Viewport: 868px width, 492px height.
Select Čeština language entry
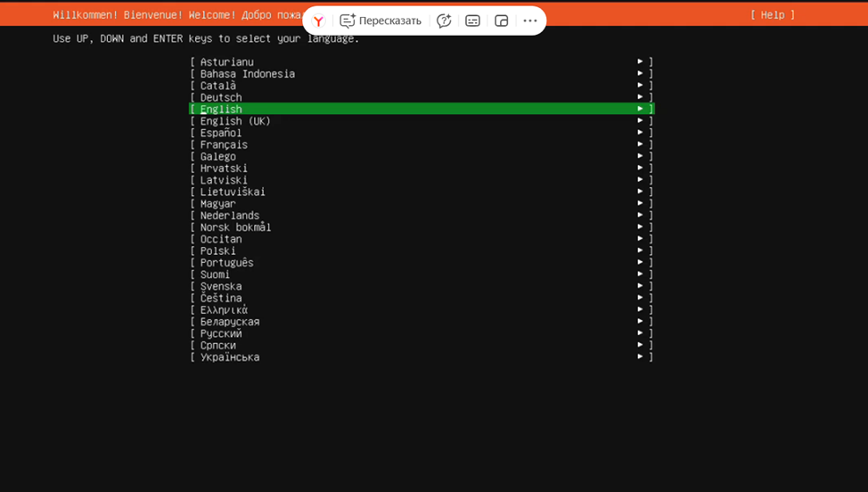click(422, 298)
